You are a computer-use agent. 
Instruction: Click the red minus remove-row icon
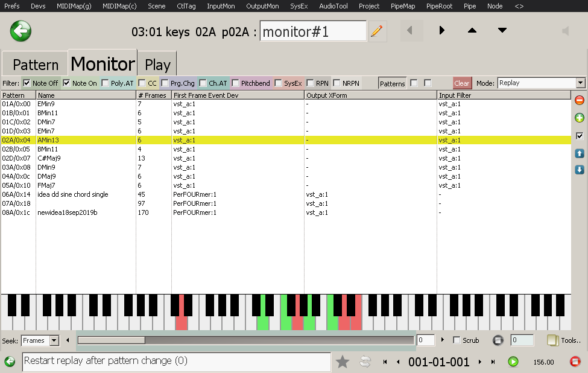pos(580,100)
